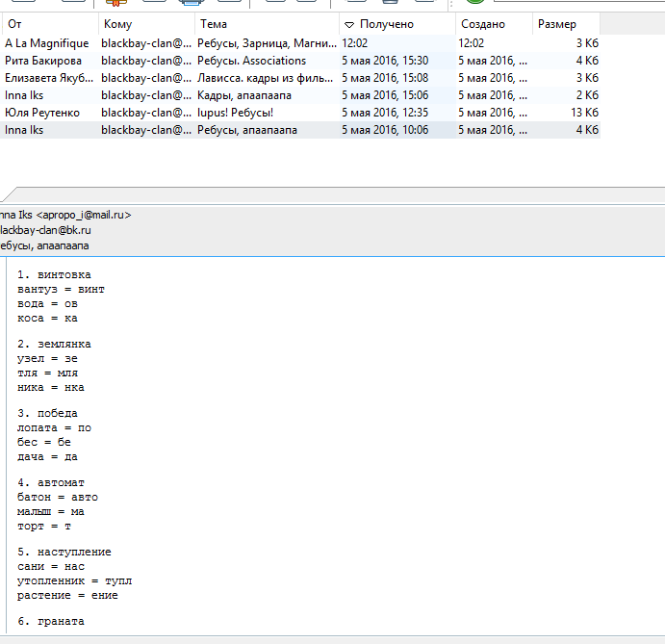Click the Кому column header
This screenshot has height=644, width=665.
146,24
